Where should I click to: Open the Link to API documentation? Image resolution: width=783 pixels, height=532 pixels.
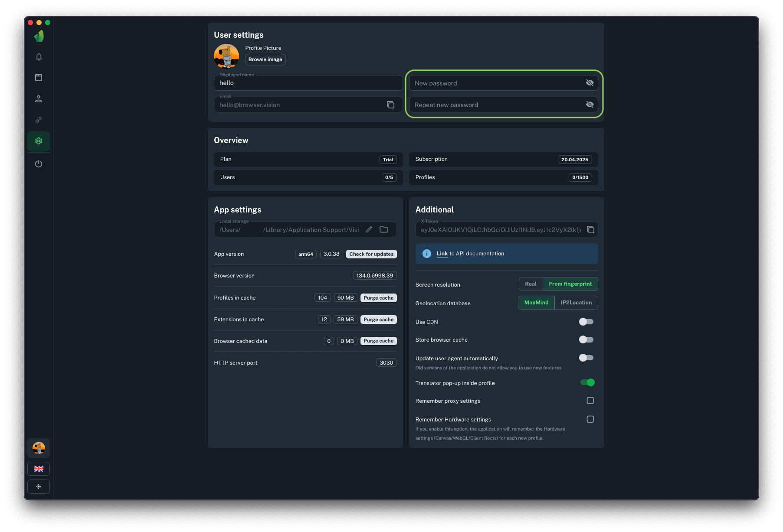[442, 254]
